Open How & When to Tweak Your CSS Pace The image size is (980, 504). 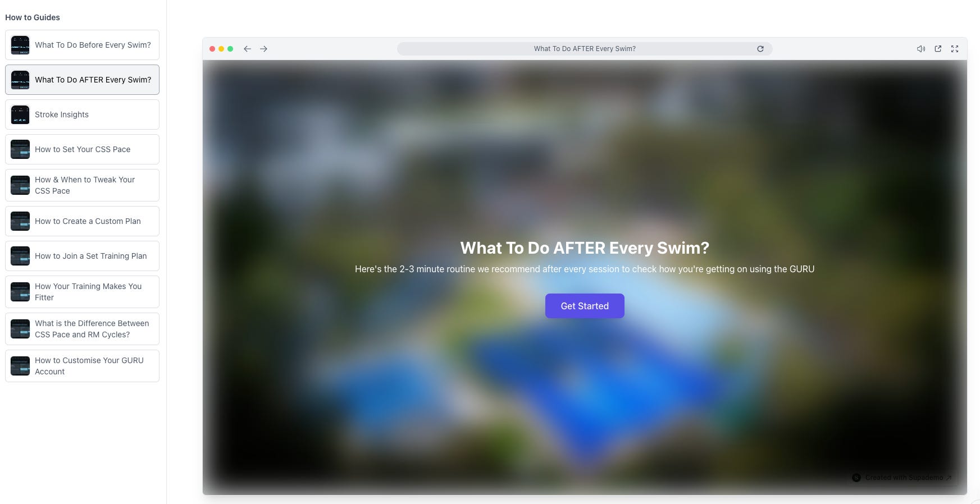tap(82, 185)
